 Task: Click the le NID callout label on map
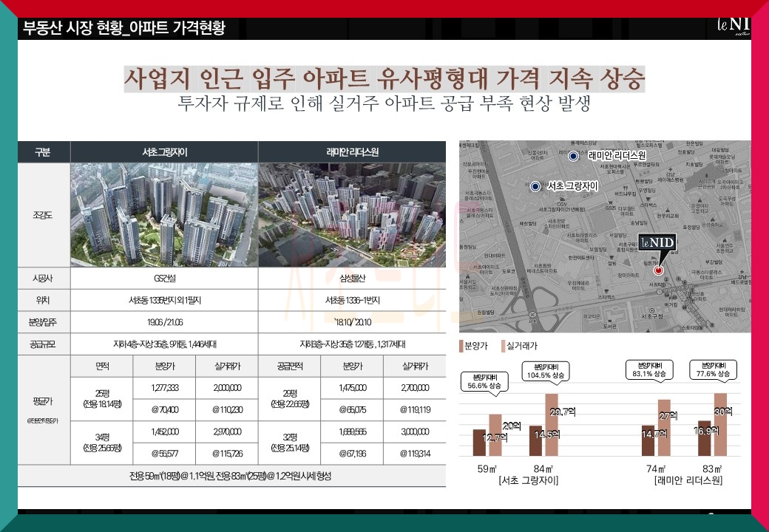[657, 242]
